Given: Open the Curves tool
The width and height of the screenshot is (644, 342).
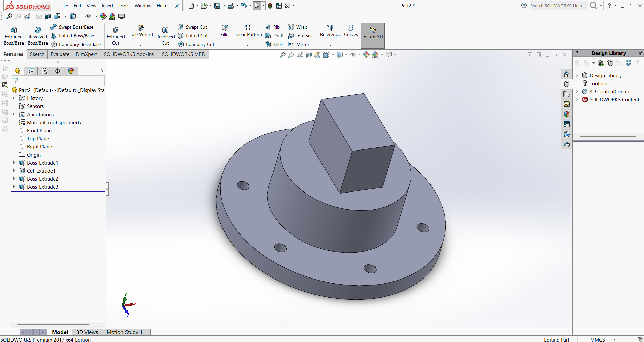Looking at the screenshot, I should 351,31.
